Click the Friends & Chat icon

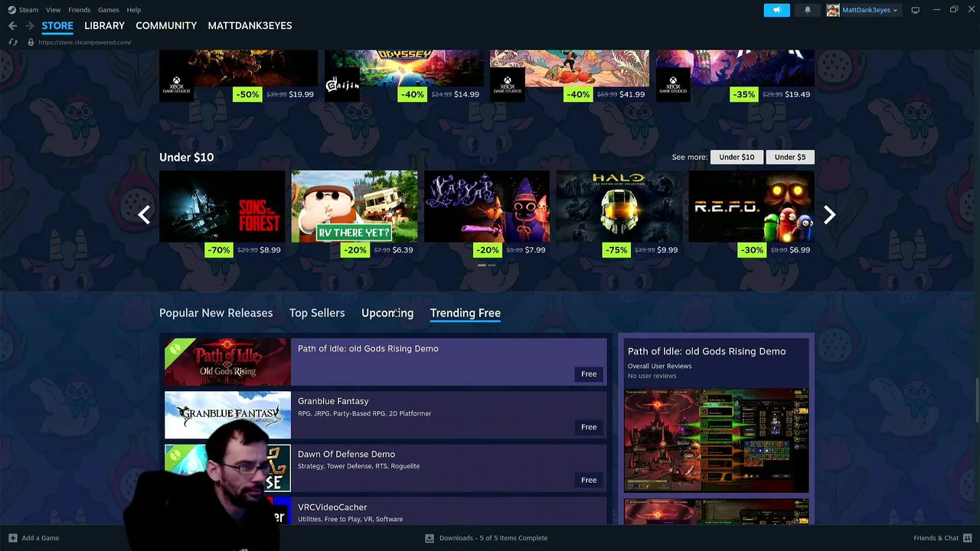click(968, 538)
